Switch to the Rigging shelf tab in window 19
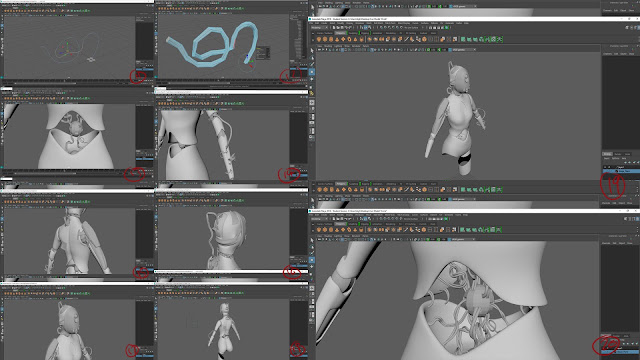640x360 pixels. click(365, 33)
